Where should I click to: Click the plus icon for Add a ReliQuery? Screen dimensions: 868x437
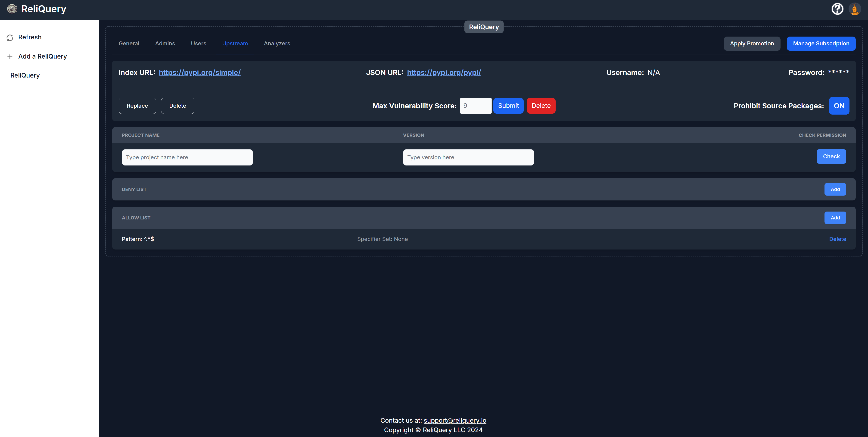(x=10, y=57)
